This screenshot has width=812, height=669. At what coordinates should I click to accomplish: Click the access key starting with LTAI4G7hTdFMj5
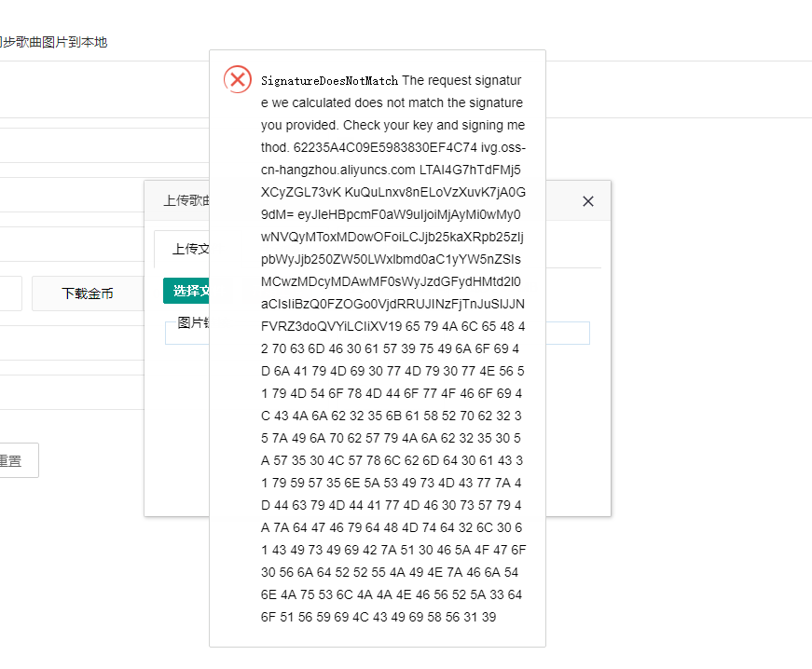pos(471,170)
